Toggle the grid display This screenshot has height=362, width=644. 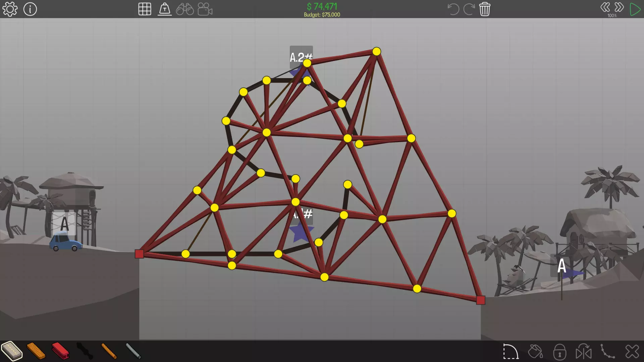coord(145,9)
